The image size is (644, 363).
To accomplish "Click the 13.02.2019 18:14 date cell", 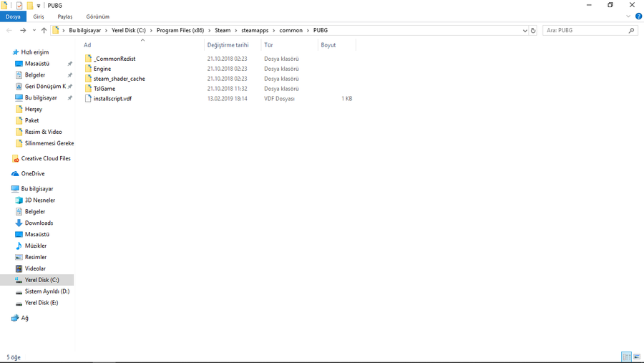I will pos(227,99).
